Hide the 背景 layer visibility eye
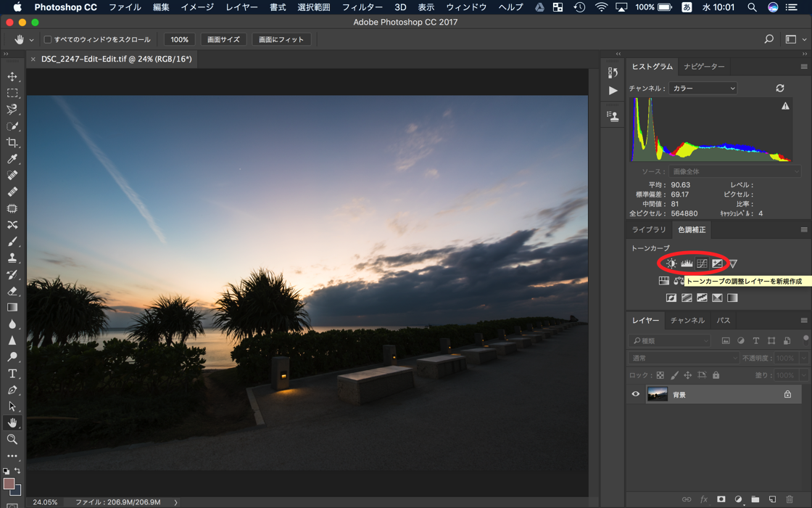The height and width of the screenshot is (508, 812). click(x=636, y=394)
